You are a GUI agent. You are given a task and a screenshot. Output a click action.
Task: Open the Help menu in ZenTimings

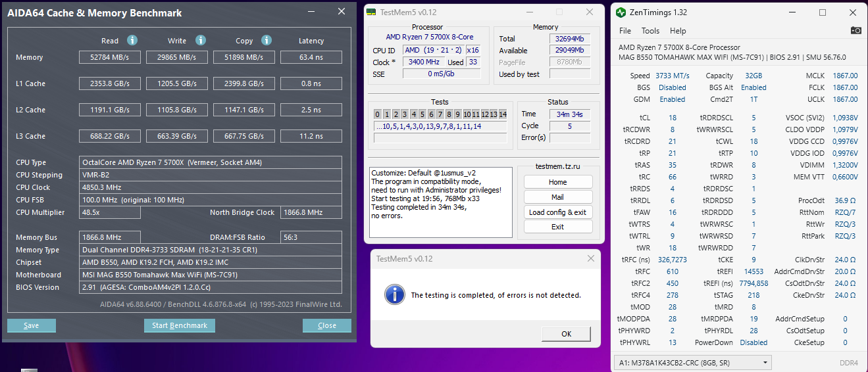click(x=678, y=31)
